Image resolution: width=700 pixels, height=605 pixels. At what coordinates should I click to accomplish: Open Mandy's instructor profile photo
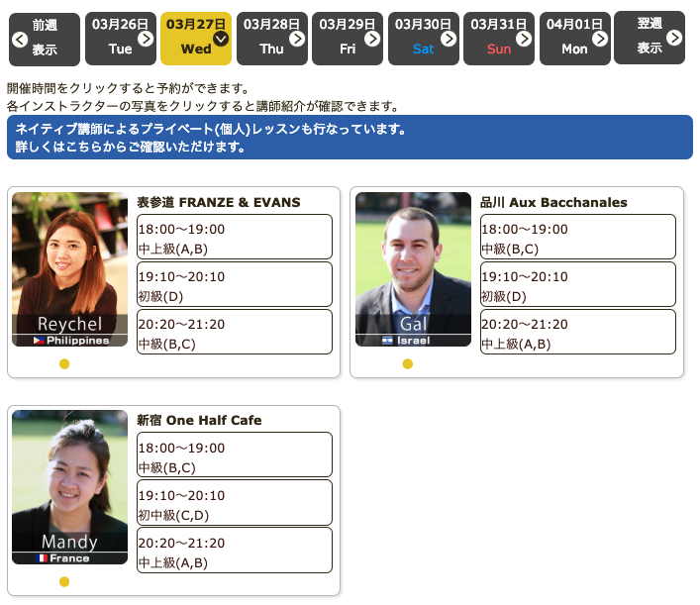coord(69,480)
